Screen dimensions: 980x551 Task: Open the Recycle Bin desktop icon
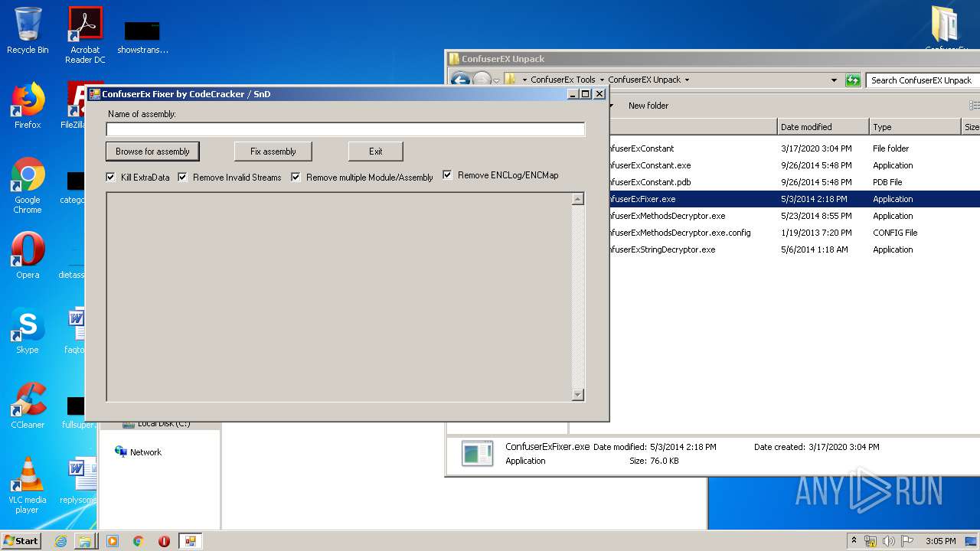pos(28,31)
